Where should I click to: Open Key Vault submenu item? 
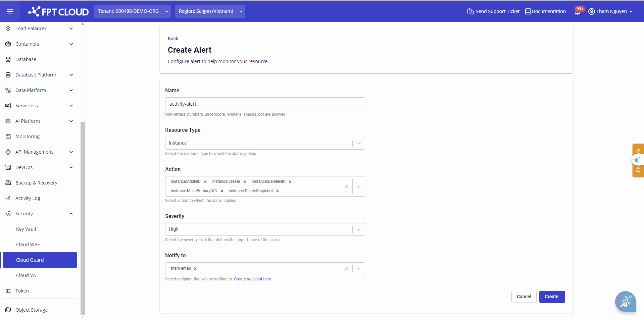click(x=40, y=229)
